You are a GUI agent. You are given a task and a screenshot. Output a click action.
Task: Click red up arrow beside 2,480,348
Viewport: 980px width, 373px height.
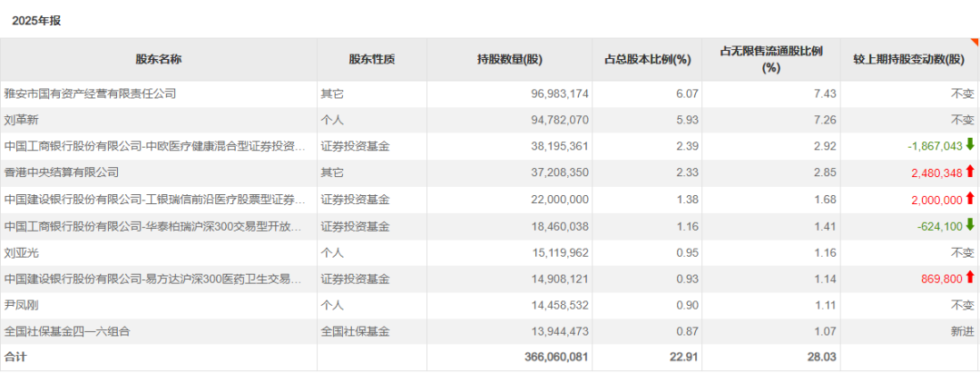coord(969,172)
